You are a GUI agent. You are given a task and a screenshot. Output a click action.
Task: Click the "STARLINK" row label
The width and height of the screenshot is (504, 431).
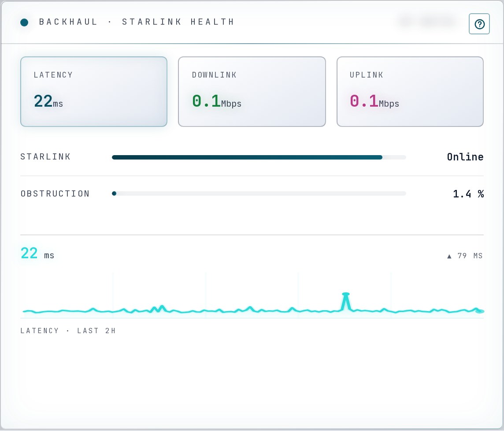coord(45,156)
